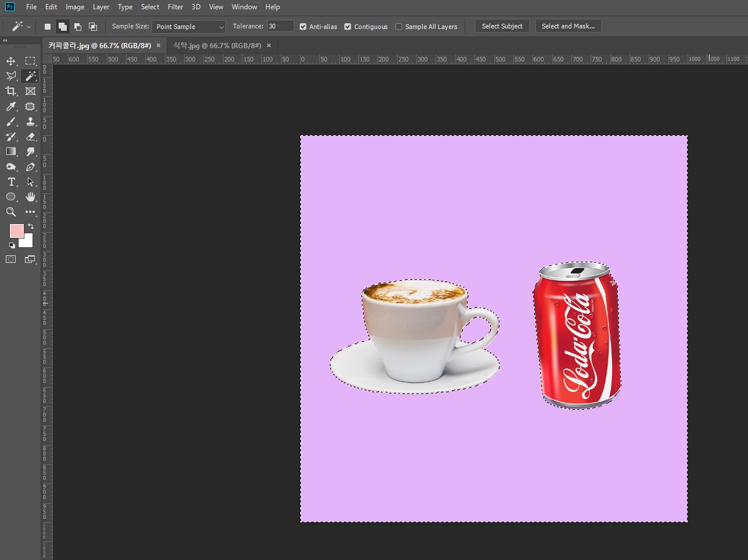Screen dimensions: 748x560
Task: Click the Tolerance input field
Action: 280,26
